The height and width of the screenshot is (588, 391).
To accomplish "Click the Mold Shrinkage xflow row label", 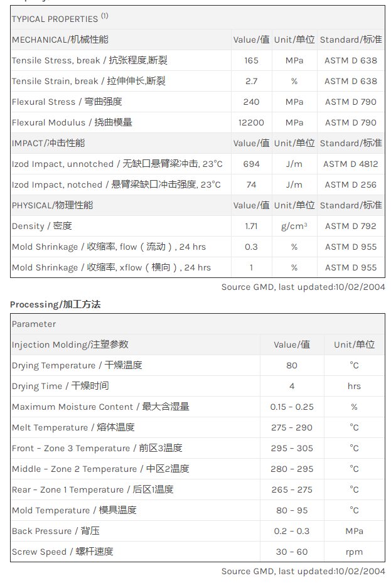I will point(111,268).
